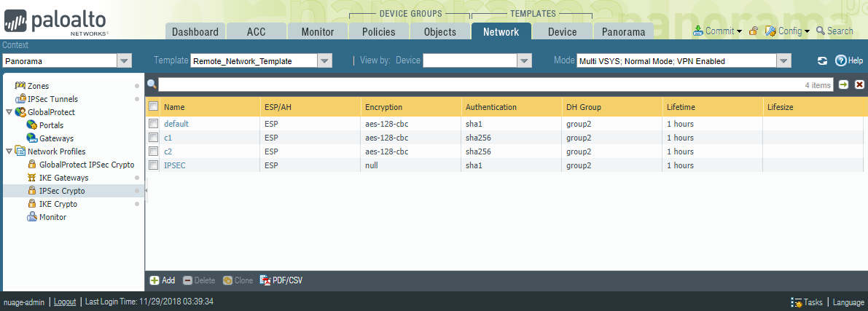Click the filter search input field
The image size is (868, 311).
click(481, 85)
